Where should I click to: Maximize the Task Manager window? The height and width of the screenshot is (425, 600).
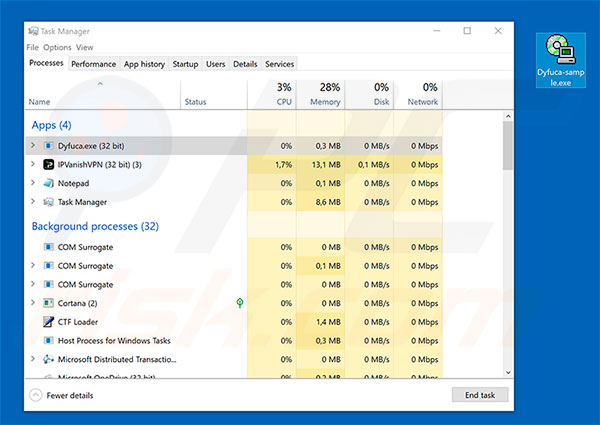(x=467, y=31)
